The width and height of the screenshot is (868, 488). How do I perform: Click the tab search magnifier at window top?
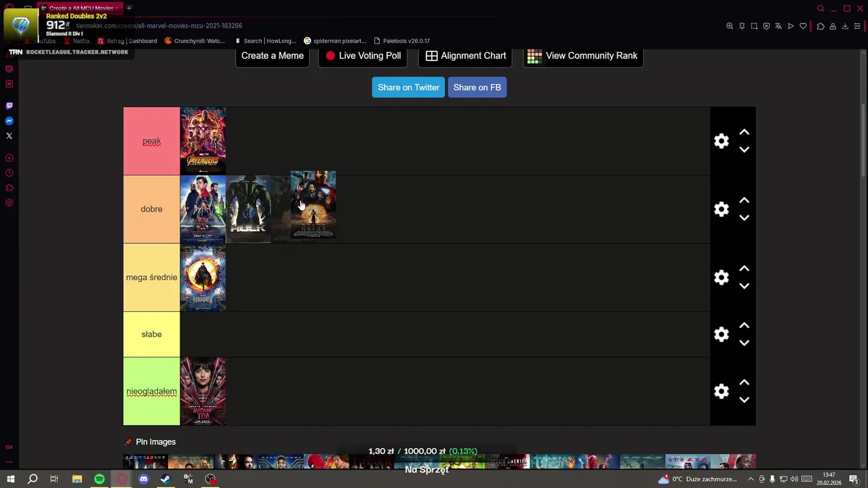pos(821,8)
